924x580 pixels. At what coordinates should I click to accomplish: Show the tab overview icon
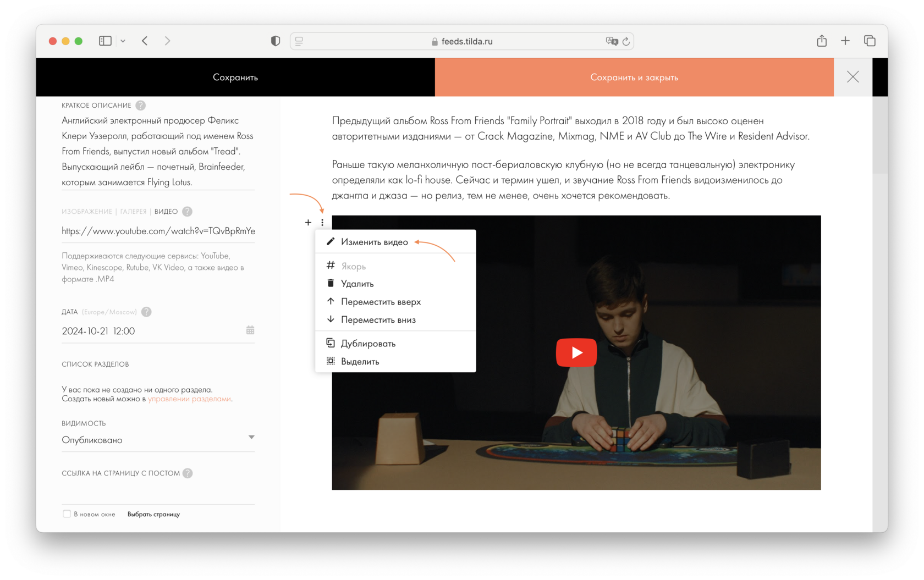870,41
